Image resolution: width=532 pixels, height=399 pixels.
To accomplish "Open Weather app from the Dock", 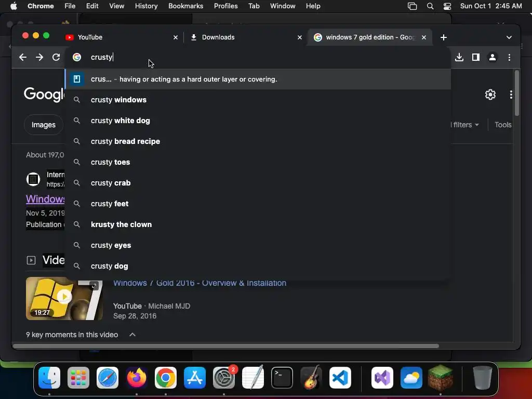I will 411,378.
